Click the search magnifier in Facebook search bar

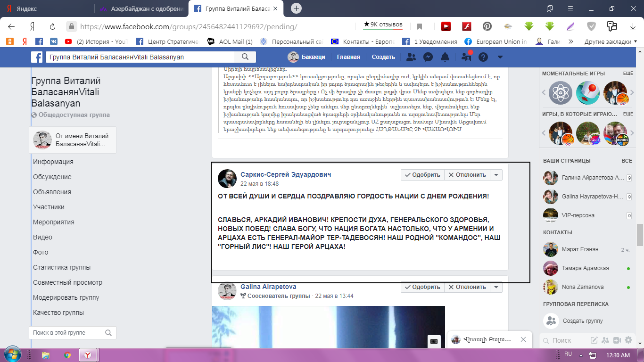pos(245,57)
